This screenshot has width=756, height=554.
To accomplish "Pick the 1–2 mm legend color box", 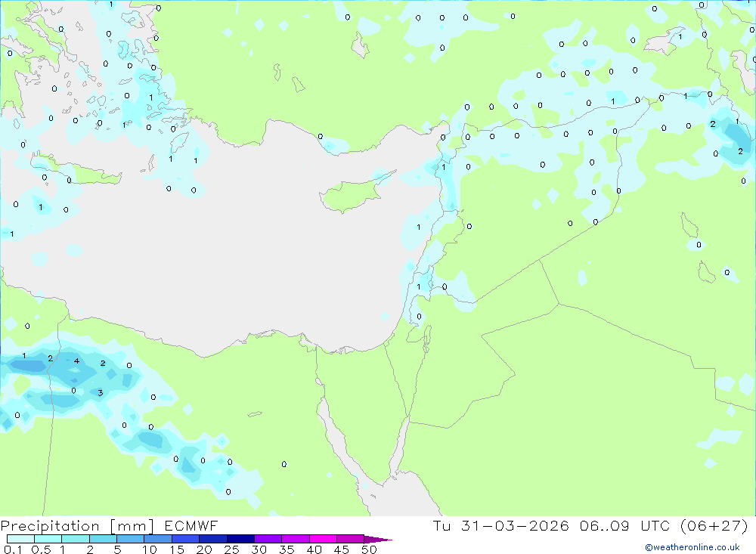I will (x=75, y=539).
